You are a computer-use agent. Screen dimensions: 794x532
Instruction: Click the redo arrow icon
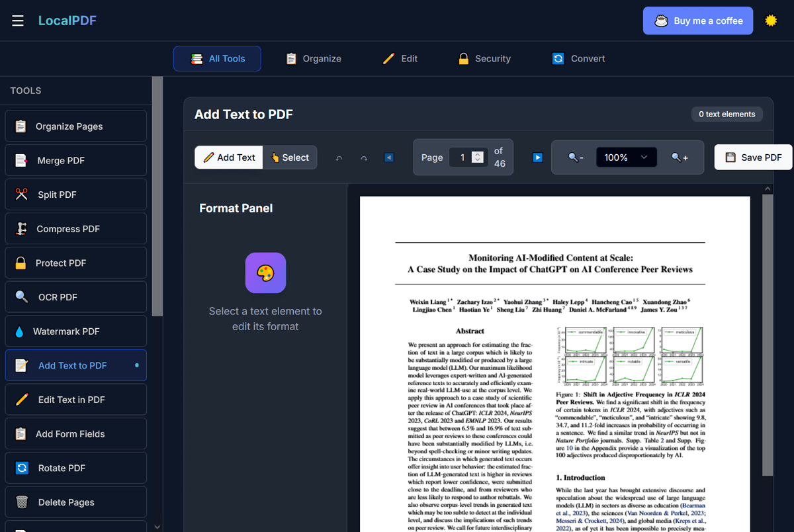click(x=363, y=158)
